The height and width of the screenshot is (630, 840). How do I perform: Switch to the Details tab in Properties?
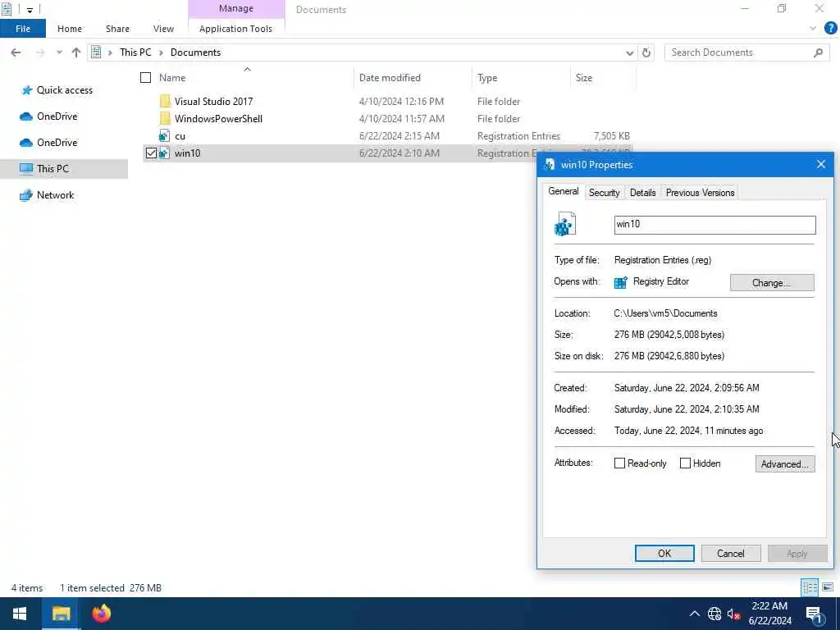pyautogui.click(x=642, y=192)
